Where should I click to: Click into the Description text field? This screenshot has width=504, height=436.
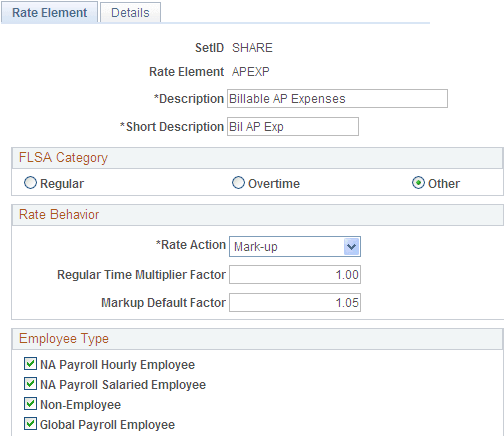click(337, 99)
